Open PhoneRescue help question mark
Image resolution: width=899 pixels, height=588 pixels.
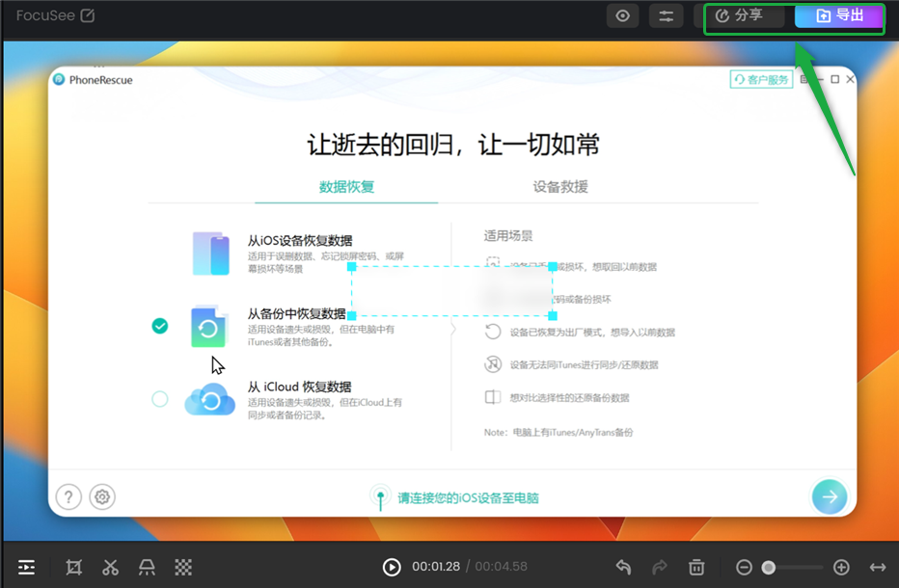pyautogui.click(x=68, y=496)
